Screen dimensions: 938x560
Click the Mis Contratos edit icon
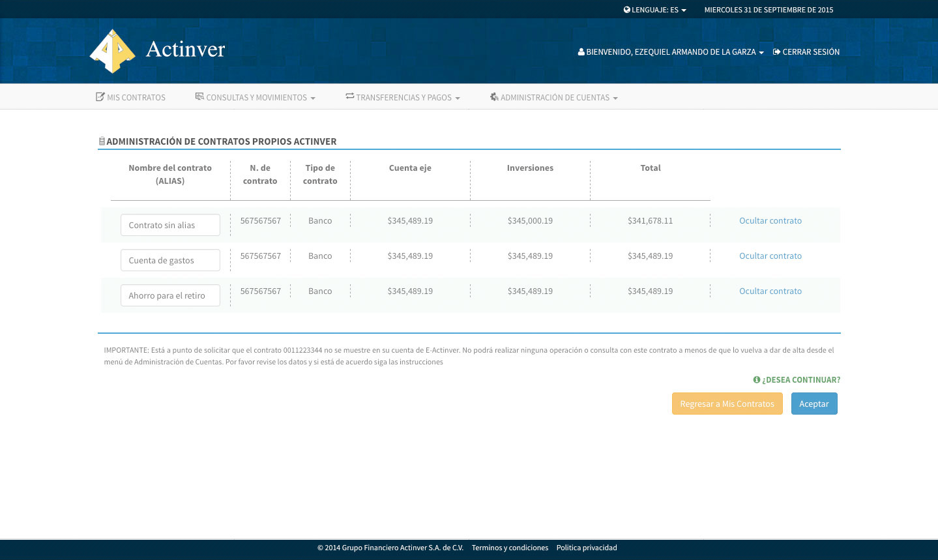tap(100, 97)
